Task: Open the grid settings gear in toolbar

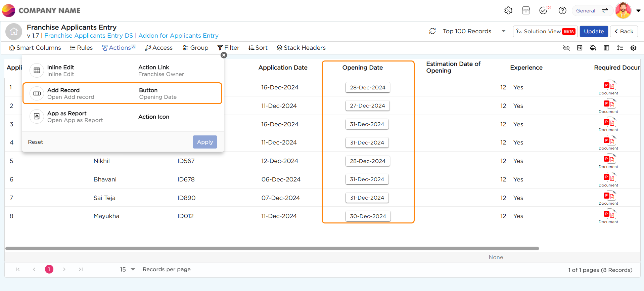Action: tap(633, 48)
